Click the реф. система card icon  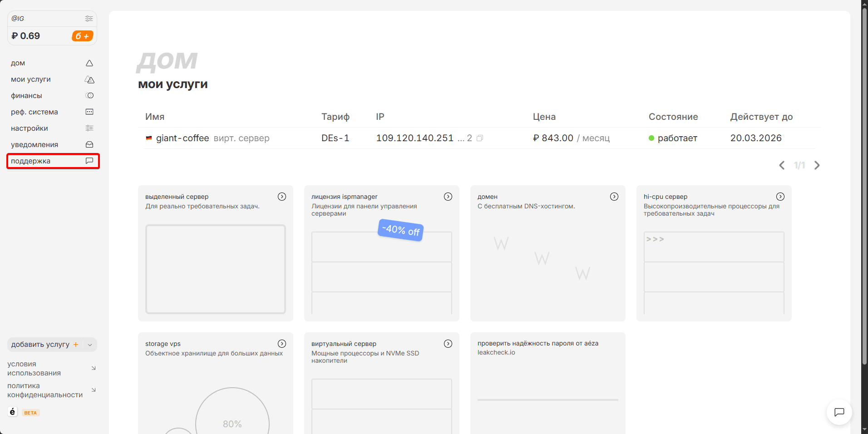(89, 112)
